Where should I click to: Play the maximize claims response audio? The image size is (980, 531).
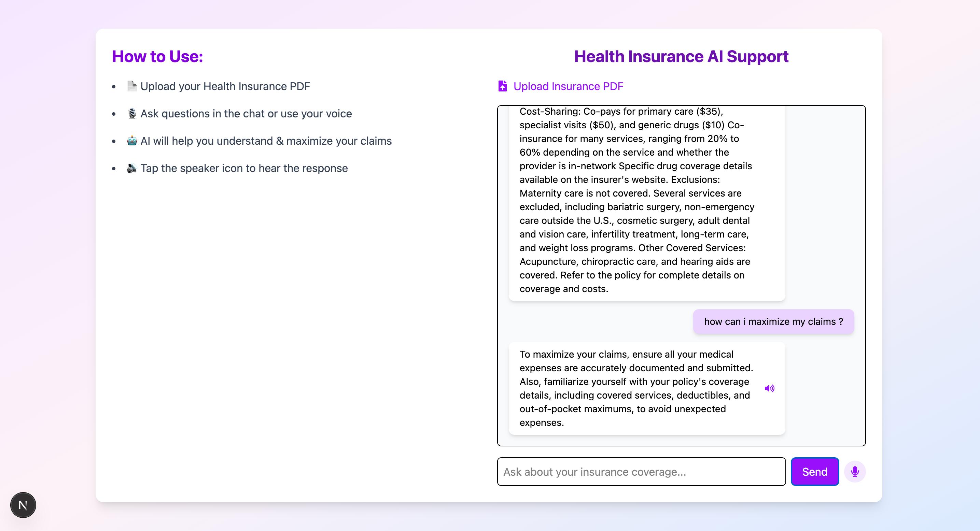pyautogui.click(x=769, y=388)
